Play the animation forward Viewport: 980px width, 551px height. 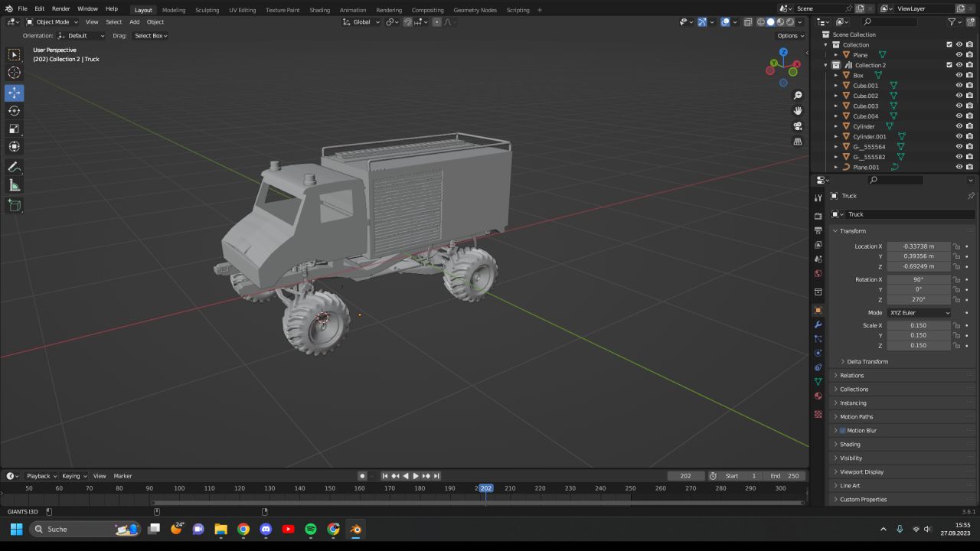[416, 476]
